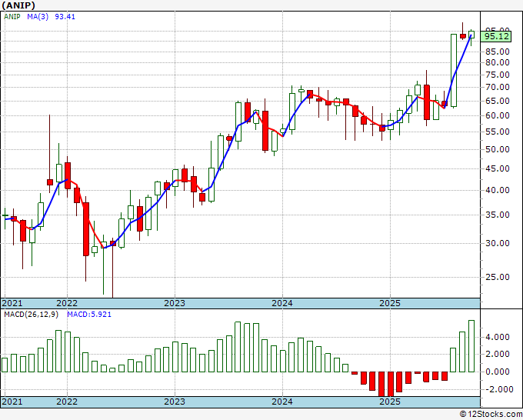Image resolution: width=523 pixels, height=420 pixels.
Task: Click 2024 on the MACD timeline
Action: point(282,402)
